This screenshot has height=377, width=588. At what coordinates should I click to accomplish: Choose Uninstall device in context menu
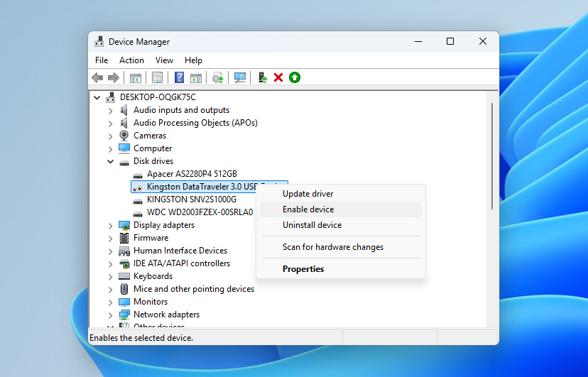pyautogui.click(x=340, y=225)
